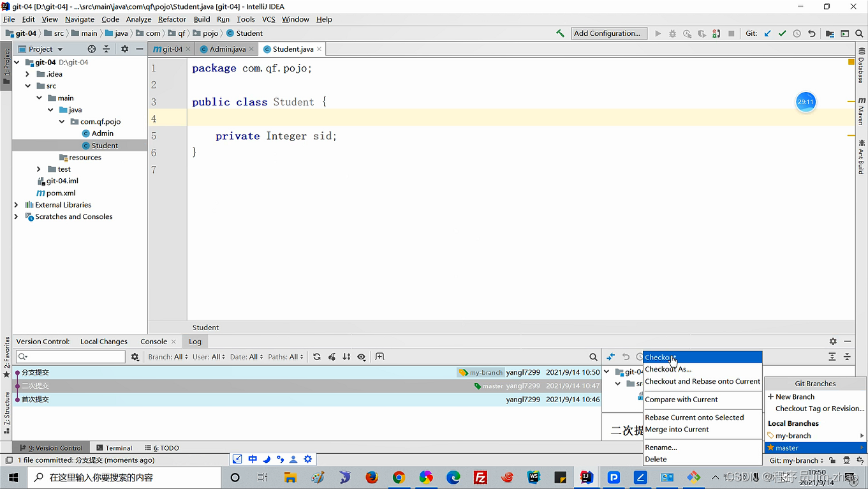Click Git Commit green checkmark icon
The image size is (868, 489).
point(782,33)
